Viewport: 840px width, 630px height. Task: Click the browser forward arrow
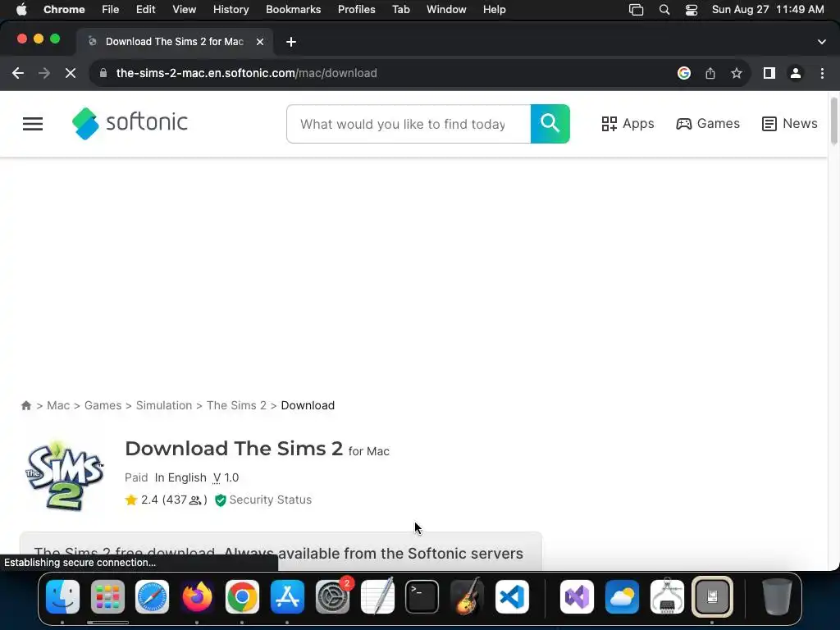[44, 73]
